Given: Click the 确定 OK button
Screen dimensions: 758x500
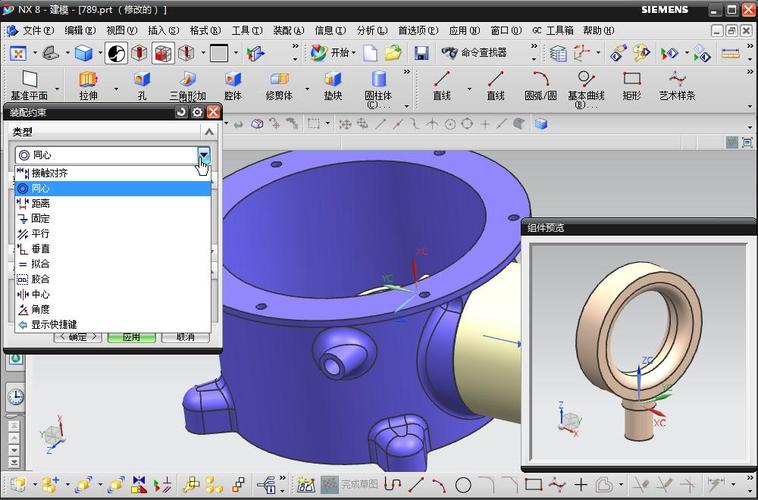Looking at the screenshot, I should (x=78, y=337).
